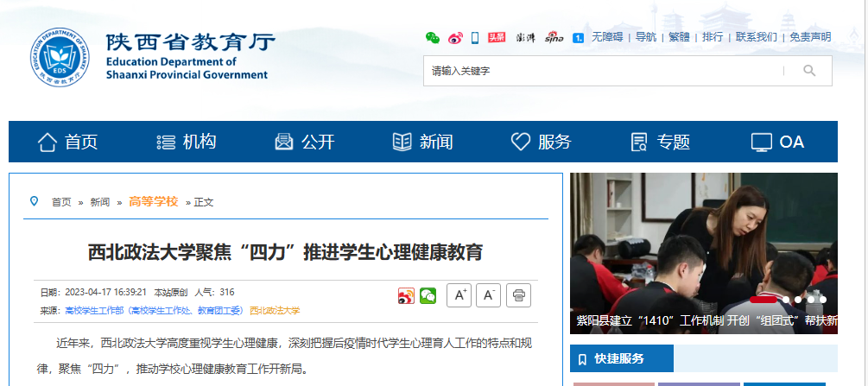
Task: Share article via the WeChat share icon
Action: click(x=428, y=295)
